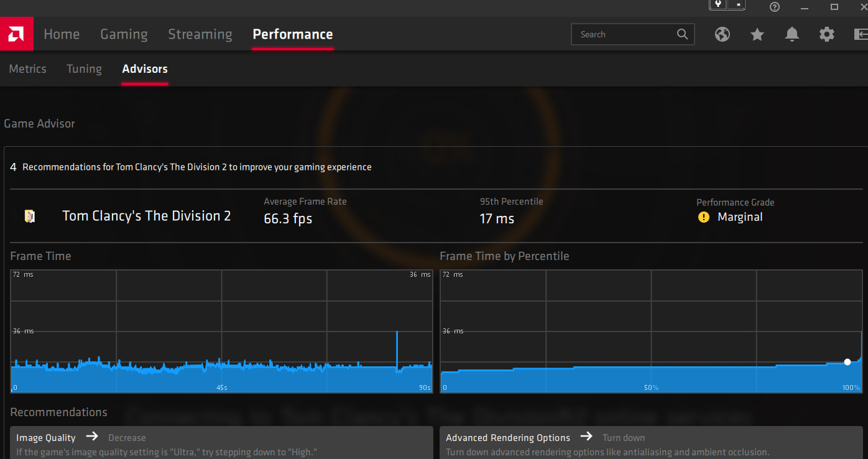Click the help question mark icon

click(775, 7)
